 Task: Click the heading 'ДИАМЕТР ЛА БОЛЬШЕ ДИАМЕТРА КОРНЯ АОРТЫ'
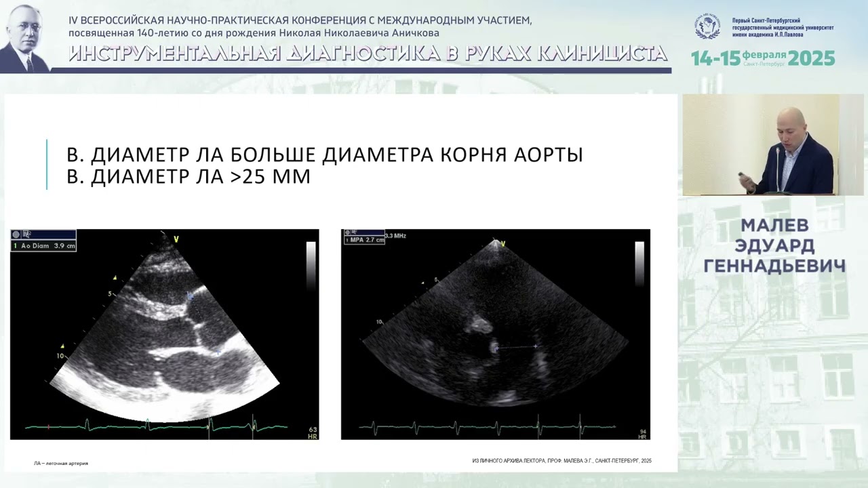336,155
